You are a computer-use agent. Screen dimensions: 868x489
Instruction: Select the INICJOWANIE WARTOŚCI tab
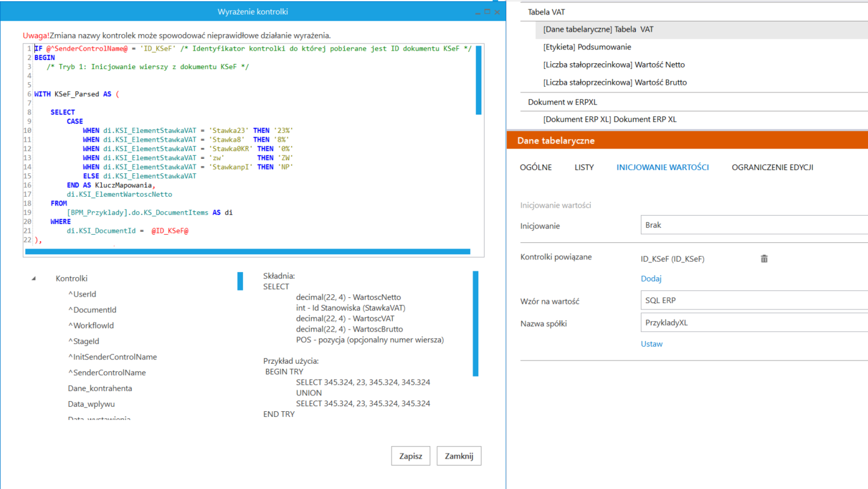point(662,168)
